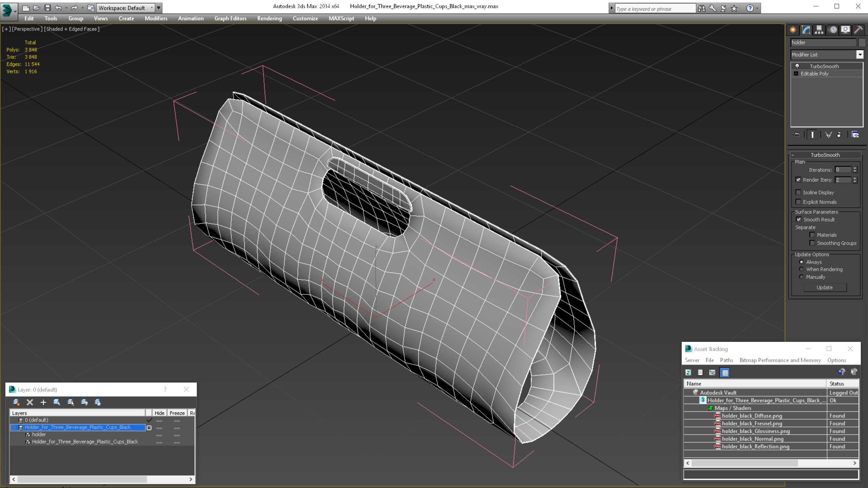Increment the Iterations spinner up arrow
Screen dimensions: 868x488
tap(855, 168)
